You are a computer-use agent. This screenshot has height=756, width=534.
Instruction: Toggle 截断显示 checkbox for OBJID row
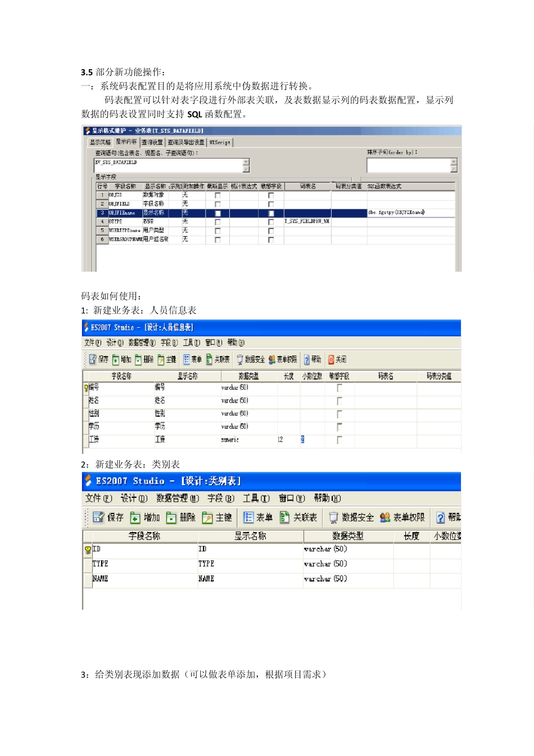pos(218,195)
